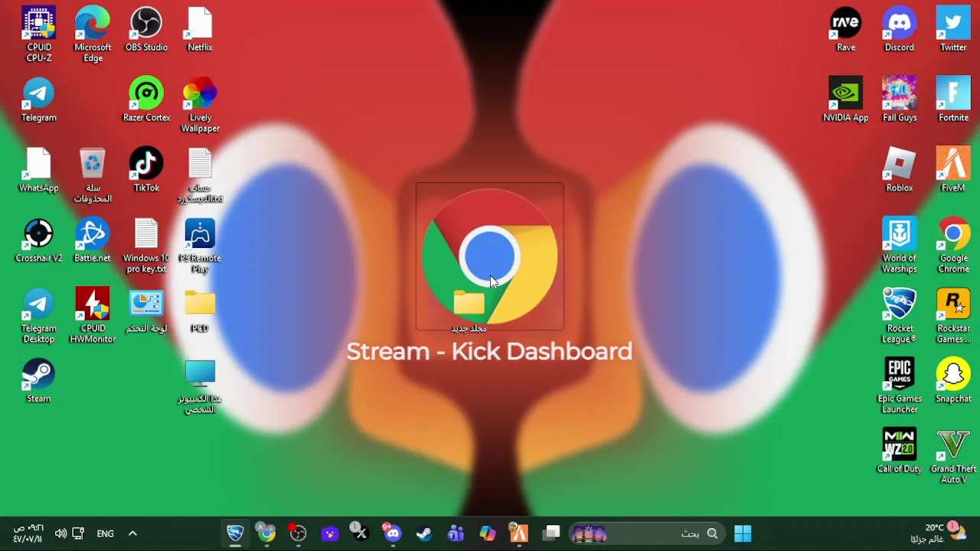Select the Crosshair V2 desktop icon
This screenshot has height=551, width=980.
[39, 240]
